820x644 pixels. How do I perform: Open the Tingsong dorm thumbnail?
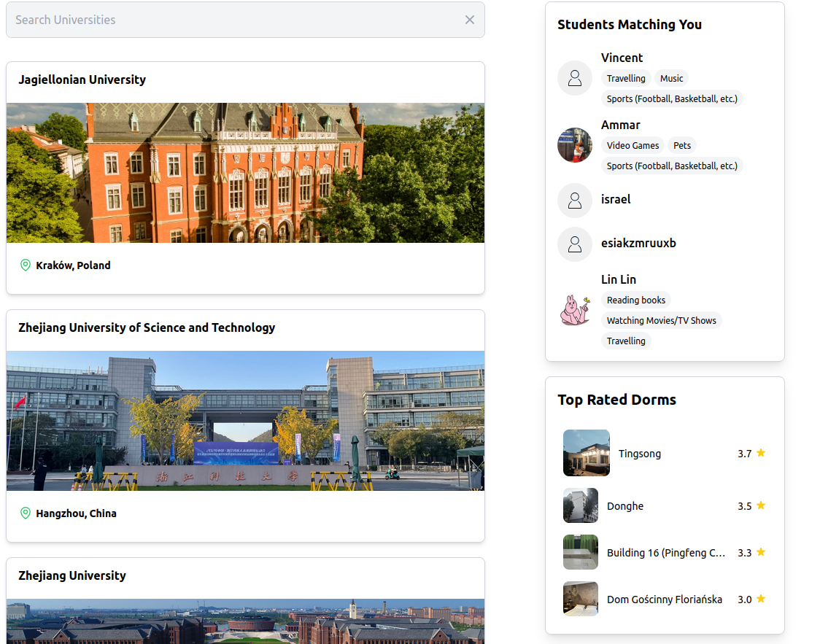pos(587,453)
